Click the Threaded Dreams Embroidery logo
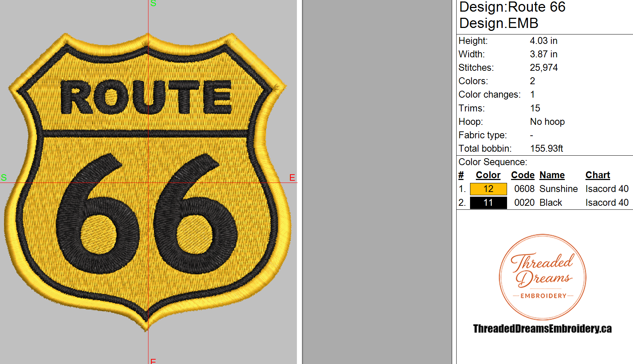Viewport: 633px width, 364px height. point(543,277)
